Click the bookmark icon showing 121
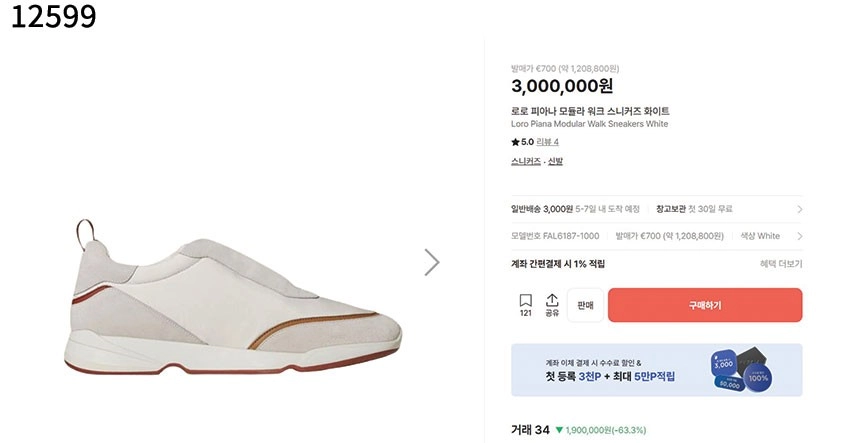Image resolution: width=860 pixels, height=443 pixels. pos(525,305)
